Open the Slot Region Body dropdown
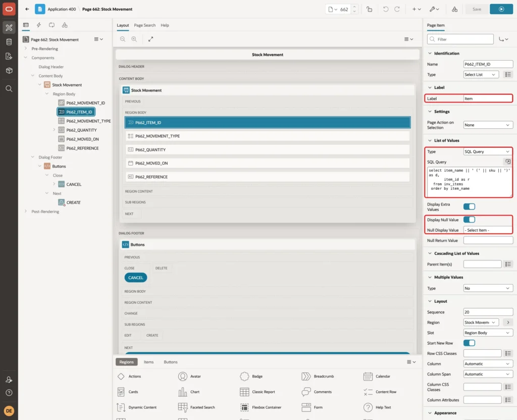 [488, 333]
